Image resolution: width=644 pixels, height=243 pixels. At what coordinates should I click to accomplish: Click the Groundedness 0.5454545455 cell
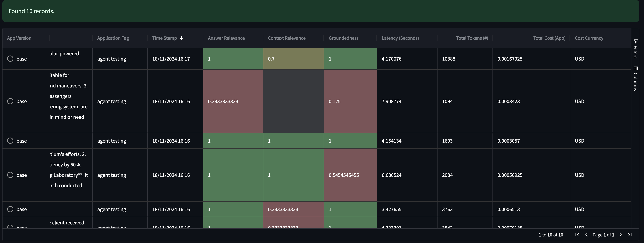350,175
